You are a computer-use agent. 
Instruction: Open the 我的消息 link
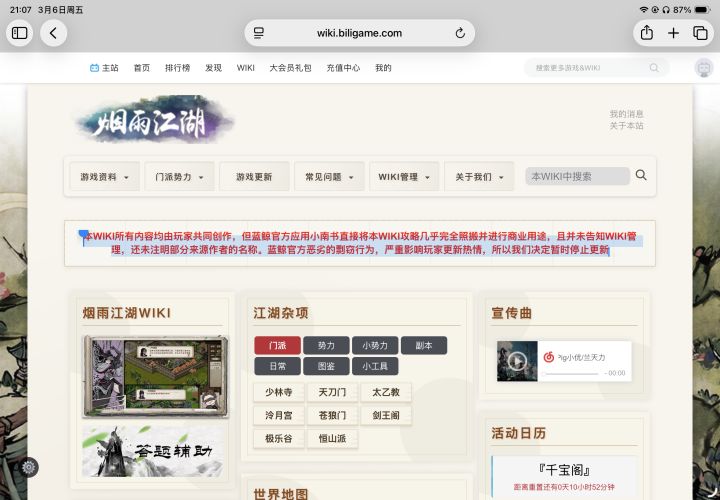coord(626,114)
